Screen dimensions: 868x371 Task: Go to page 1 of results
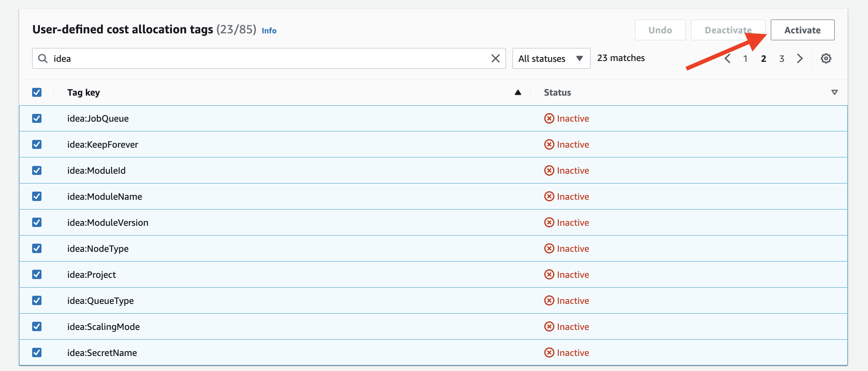tap(745, 59)
